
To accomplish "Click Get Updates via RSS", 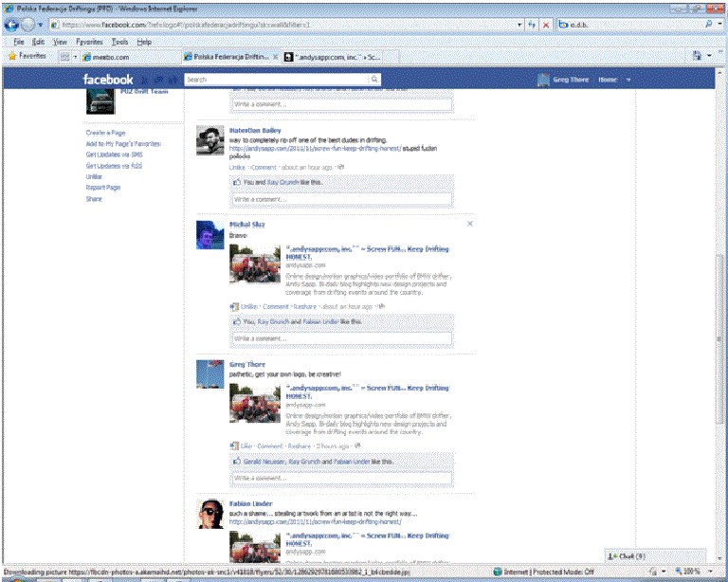I will [114, 166].
